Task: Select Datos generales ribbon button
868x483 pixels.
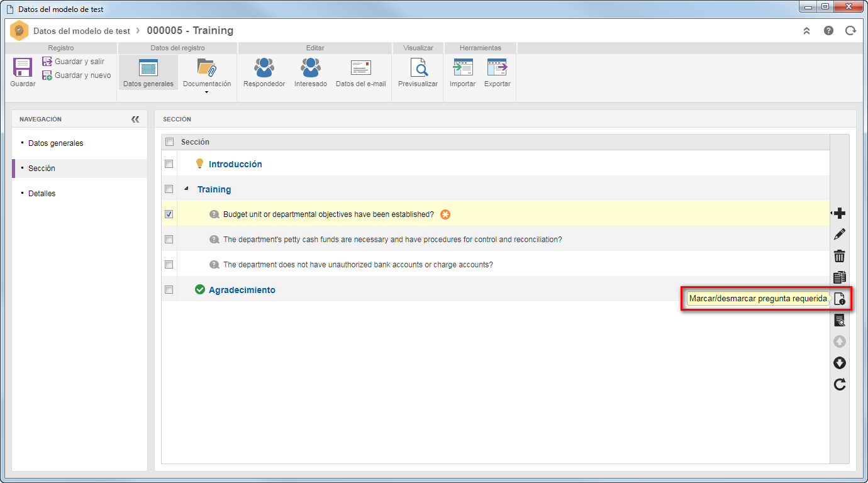Action: tap(148, 72)
